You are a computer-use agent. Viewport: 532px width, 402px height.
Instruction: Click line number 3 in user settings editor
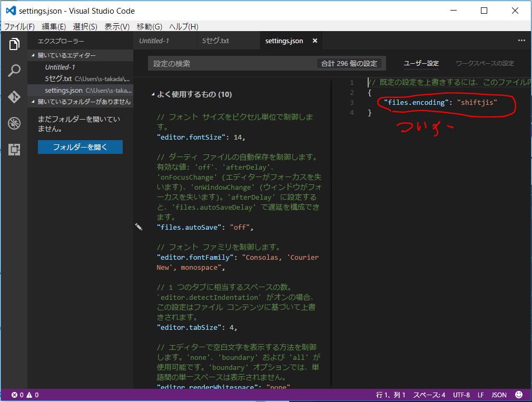[x=352, y=102]
